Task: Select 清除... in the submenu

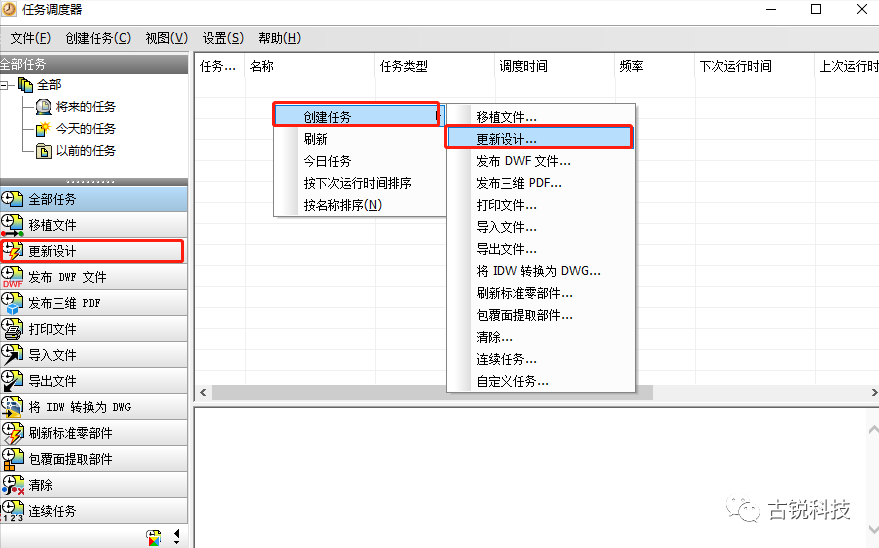Action: click(x=541, y=337)
